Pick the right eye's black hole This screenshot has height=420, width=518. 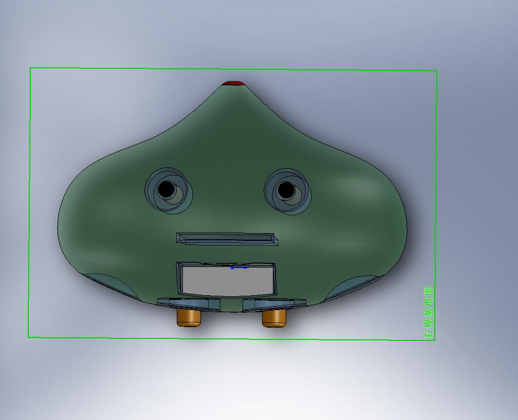pos(286,190)
